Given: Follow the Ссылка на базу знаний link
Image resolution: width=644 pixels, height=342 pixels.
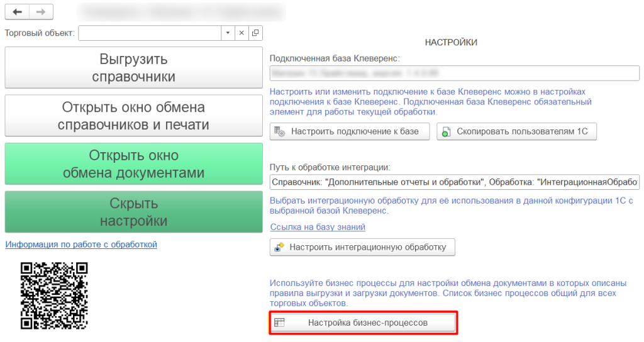Looking at the screenshot, I should coord(318,227).
